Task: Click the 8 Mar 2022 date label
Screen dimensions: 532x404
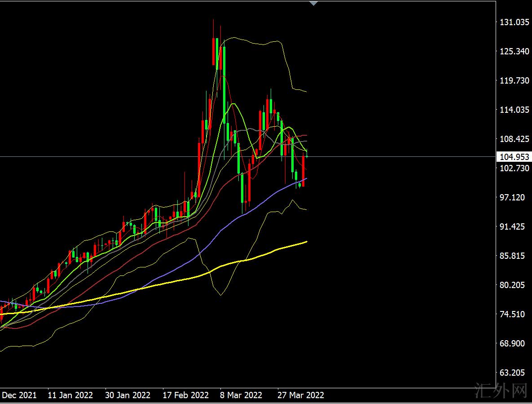Action: [x=241, y=395]
